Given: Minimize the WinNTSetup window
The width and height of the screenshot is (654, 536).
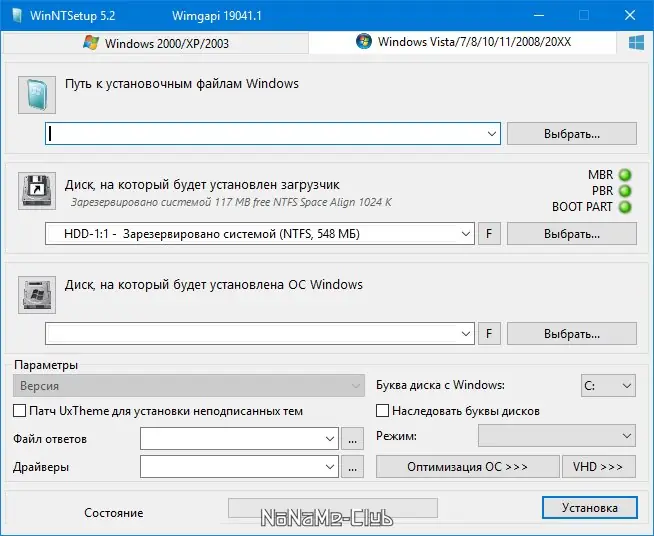Looking at the screenshot, I should [x=539, y=15].
